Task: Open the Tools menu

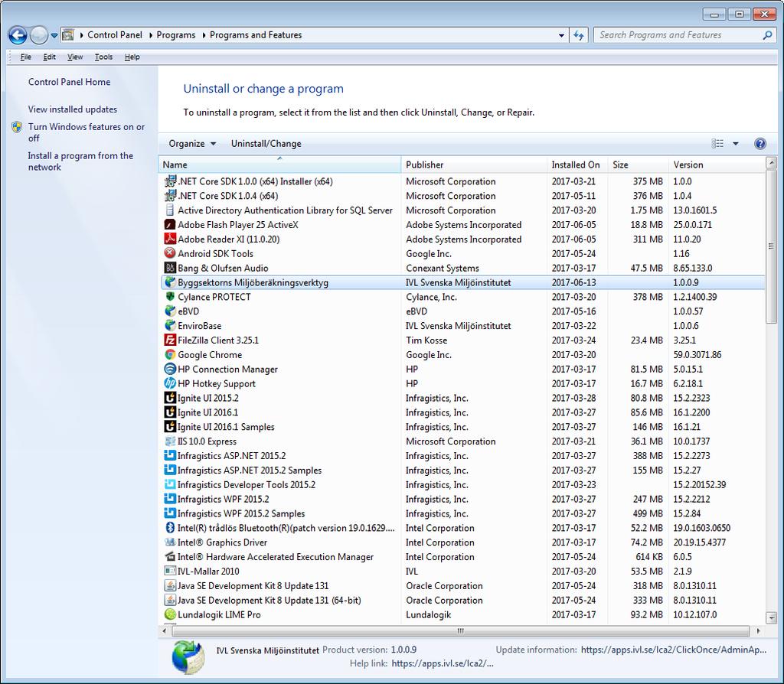Action: tap(103, 57)
